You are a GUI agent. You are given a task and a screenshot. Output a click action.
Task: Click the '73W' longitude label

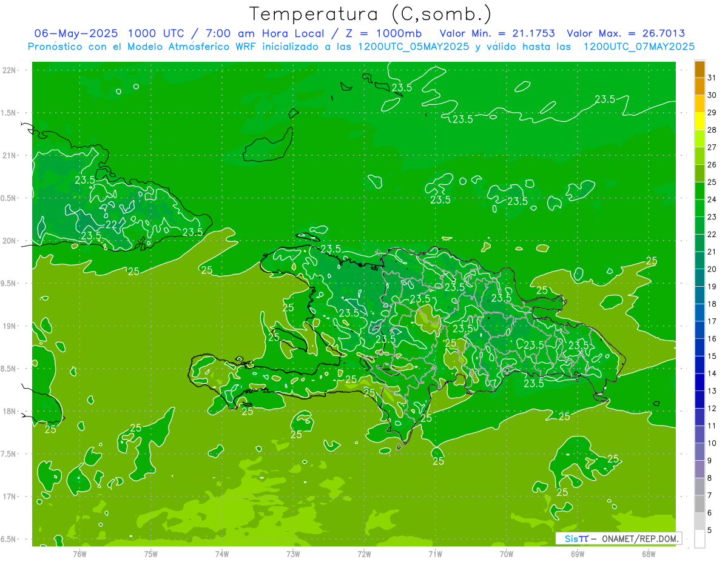[293, 554]
